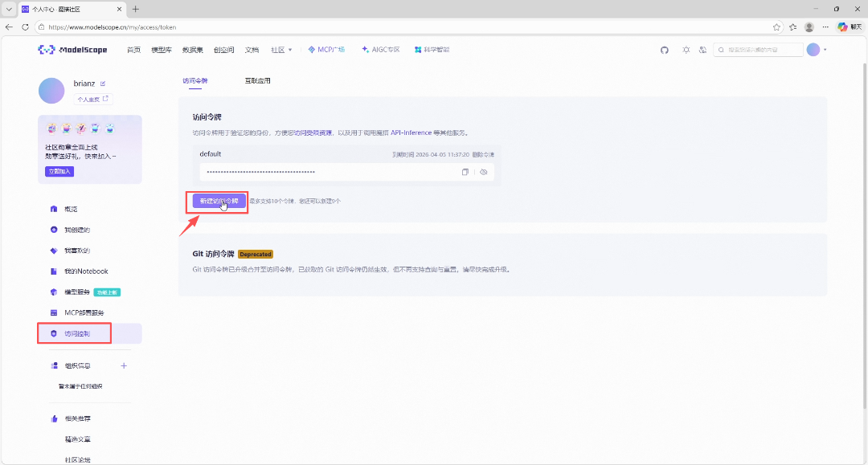Open the API-Inference link

[411, 133]
